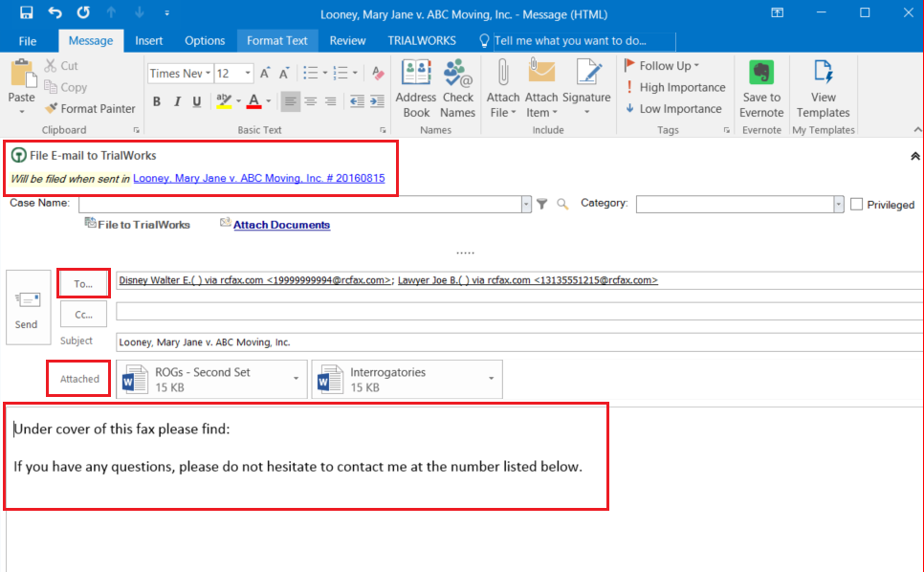Open the Signature menu
The height and width of the screenshot is (572, 924).
click(586, 88)
